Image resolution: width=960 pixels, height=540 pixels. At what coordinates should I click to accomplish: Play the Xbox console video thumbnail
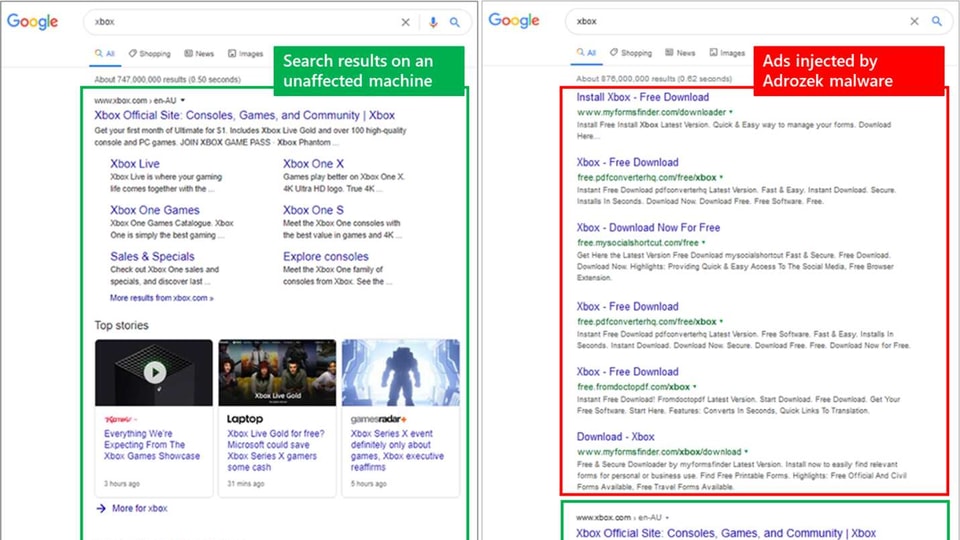pos(154,372)
